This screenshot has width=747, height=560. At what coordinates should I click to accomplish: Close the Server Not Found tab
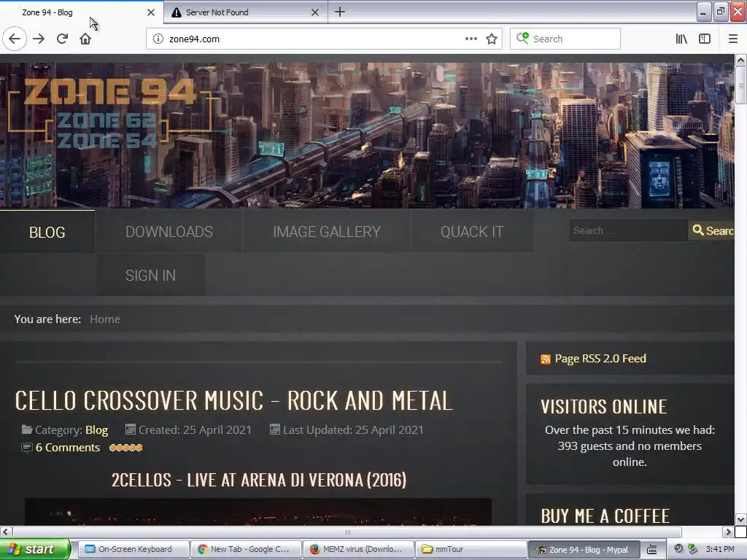315,12
